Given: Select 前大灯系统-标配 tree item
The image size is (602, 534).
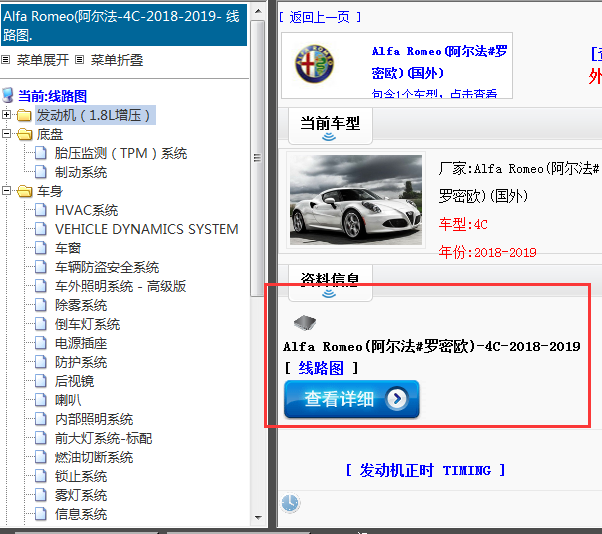Looking at the screenshot, I should pyautogui.click(x=103, y=438).
